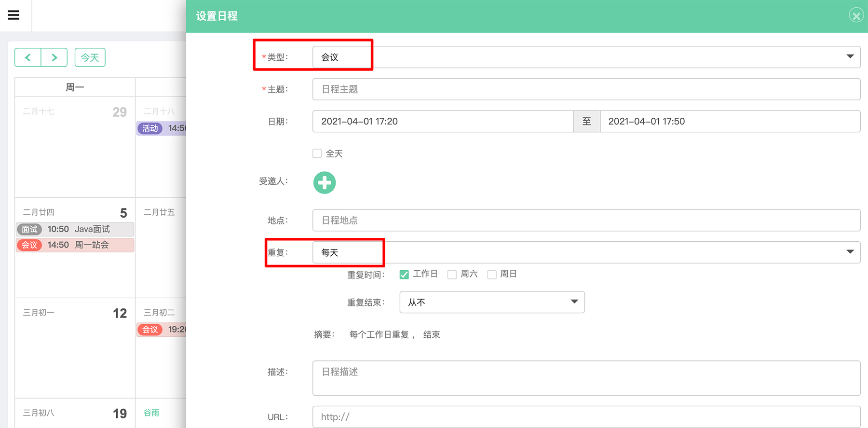Screen dimensions: 868x428
Task: Click the URL input field
Action: click(586, 417)
